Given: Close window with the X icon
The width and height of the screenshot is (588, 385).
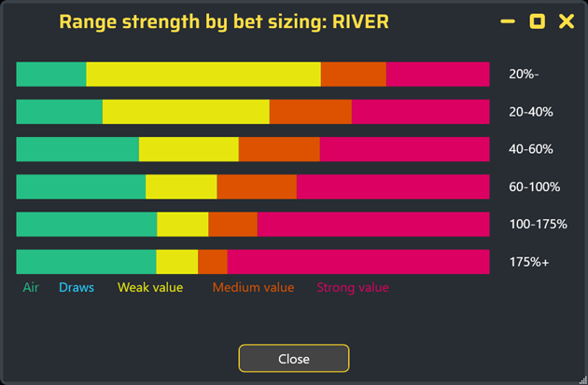Looking at the screenshot, I should click(x=567, y=21).
